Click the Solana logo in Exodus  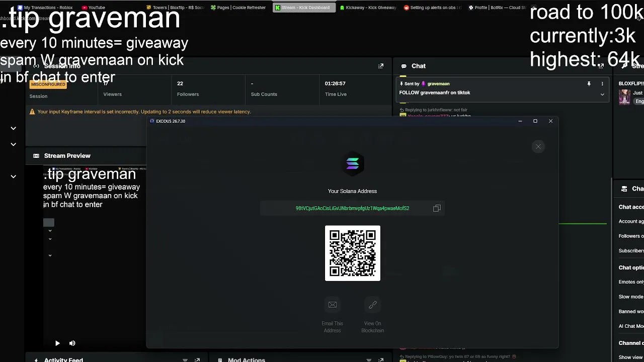[x=353, y=163]
